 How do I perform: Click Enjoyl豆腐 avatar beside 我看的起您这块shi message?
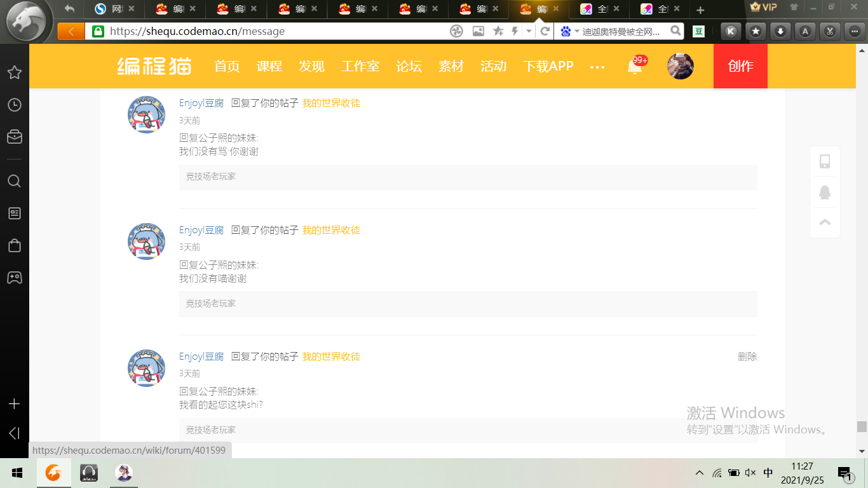click(x=147, y=368)
